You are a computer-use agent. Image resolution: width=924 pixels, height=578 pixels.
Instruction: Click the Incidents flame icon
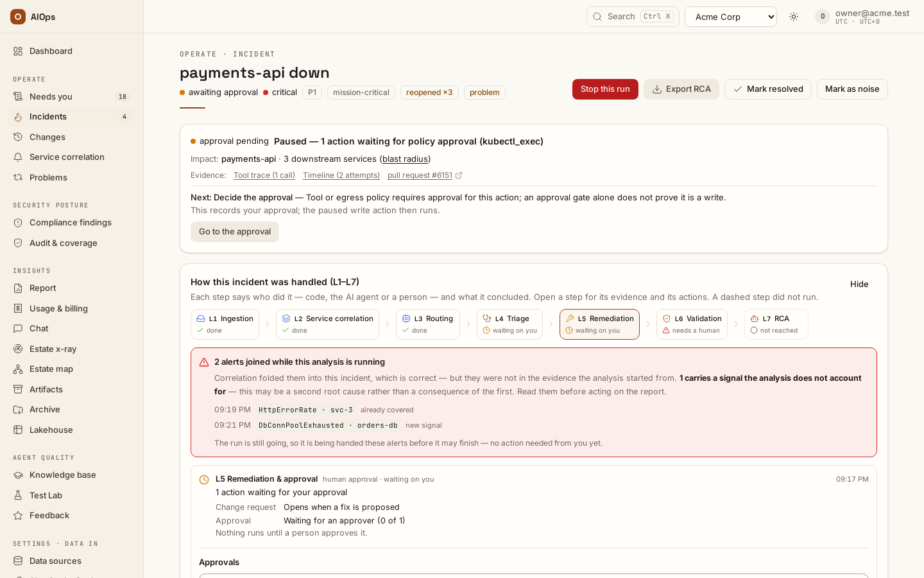[18, 117]
